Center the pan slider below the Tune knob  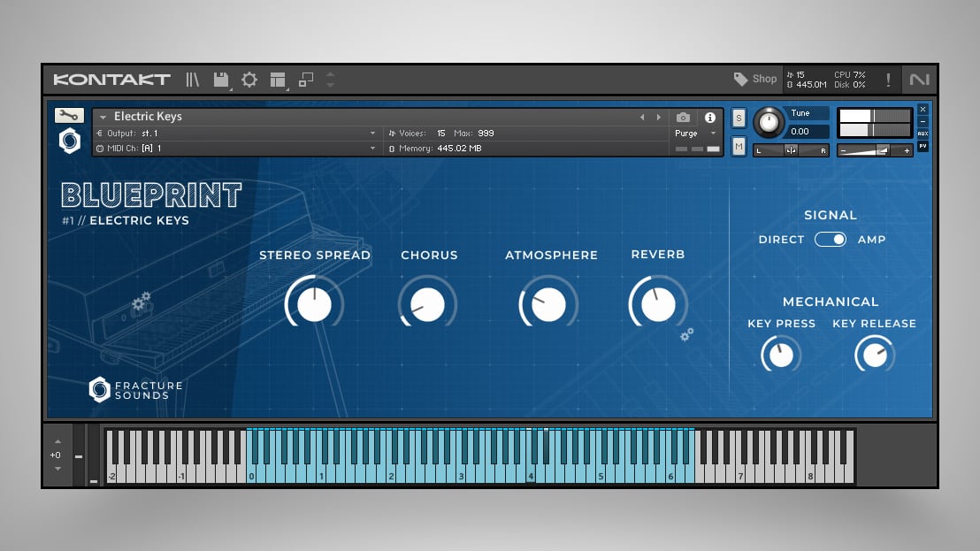coord(791,150)
